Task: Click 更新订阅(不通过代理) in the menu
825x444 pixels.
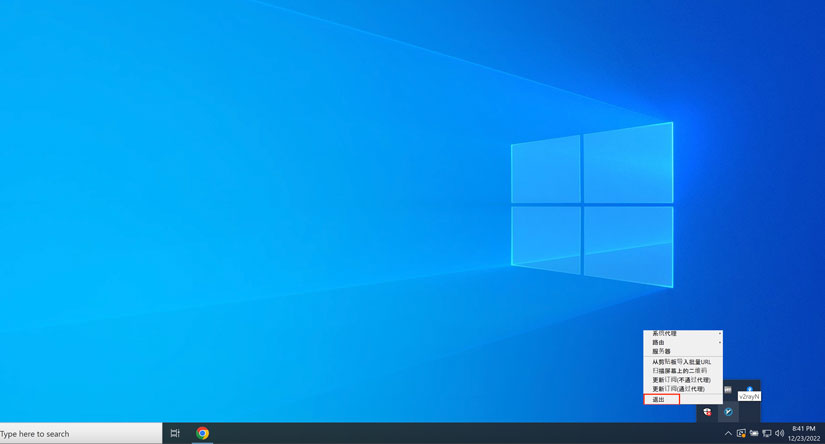Action: tap(681, 380)
